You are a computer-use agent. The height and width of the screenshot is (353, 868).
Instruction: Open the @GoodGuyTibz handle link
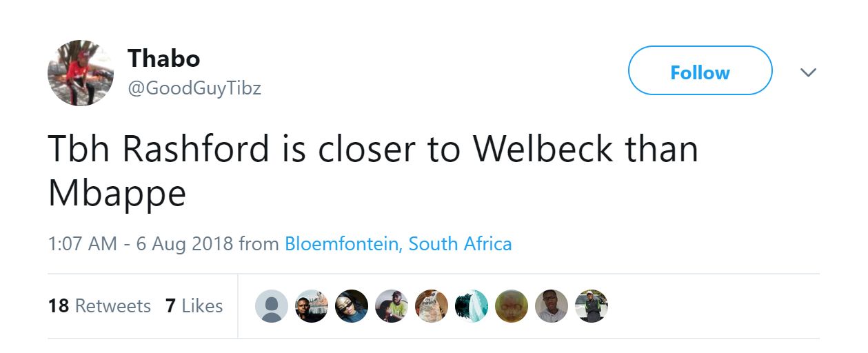[194, 88]
